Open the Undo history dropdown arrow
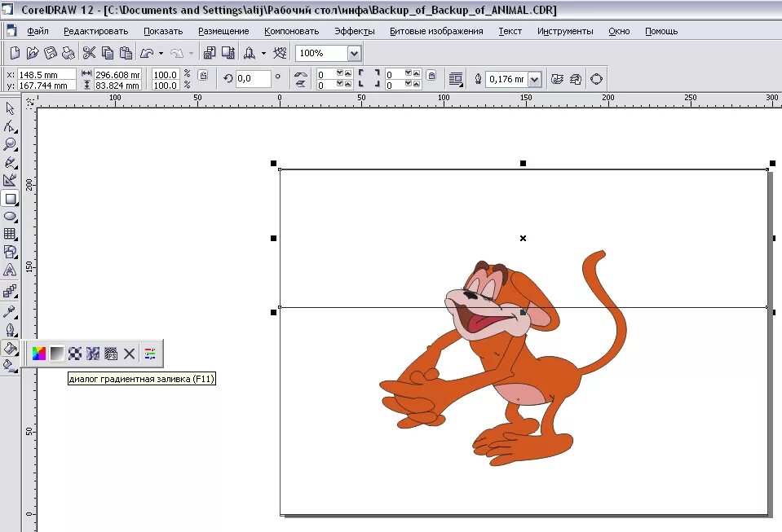This screenshot has width=782, height=532. (x=161, y=53)
